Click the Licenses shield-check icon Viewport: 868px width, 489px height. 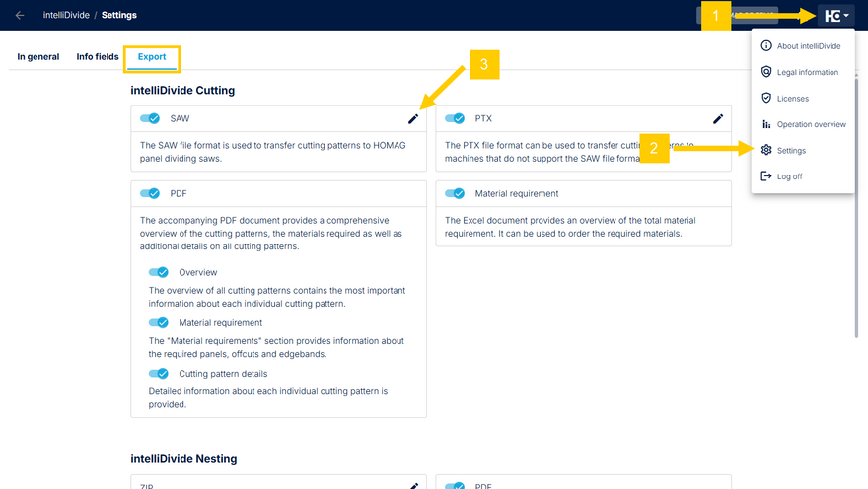pyautogui.click(x=766, y=98)
